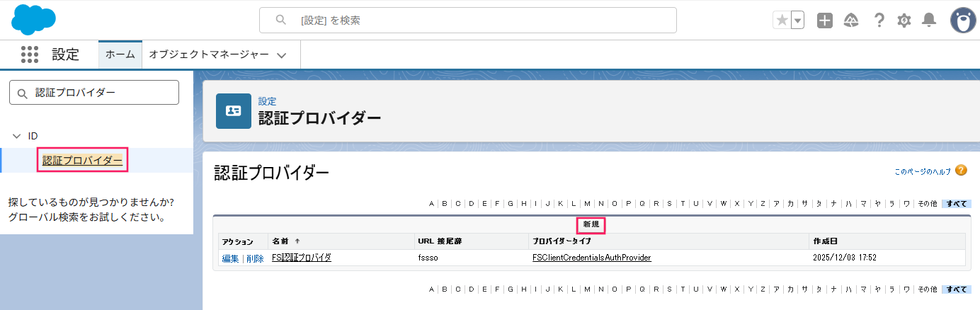980x310 pixels.
Task: Open the App Launcher dots grid
Action: coord(30,54)
